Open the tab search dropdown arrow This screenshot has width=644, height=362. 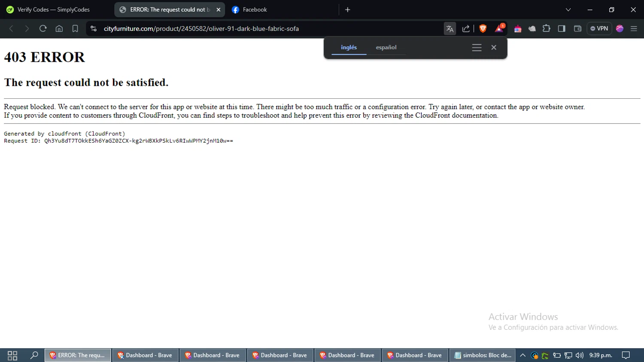[568, 9]
